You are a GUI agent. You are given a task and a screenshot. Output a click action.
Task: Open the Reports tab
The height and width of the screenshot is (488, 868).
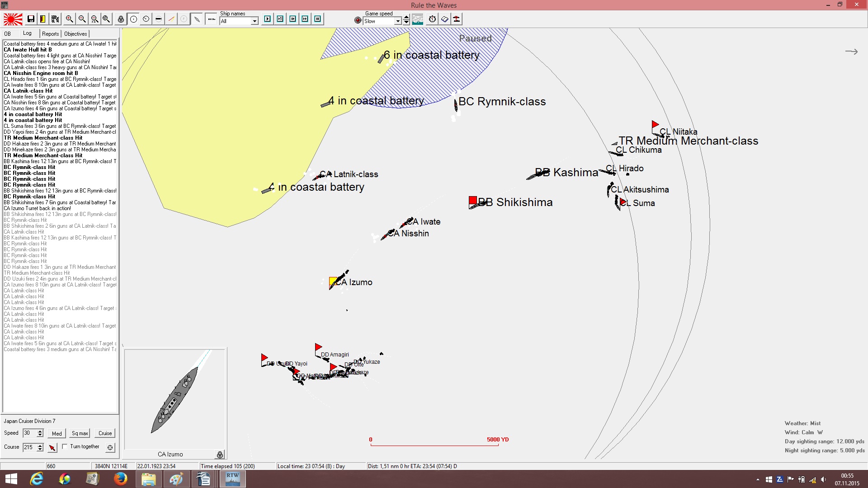(51, 34)
